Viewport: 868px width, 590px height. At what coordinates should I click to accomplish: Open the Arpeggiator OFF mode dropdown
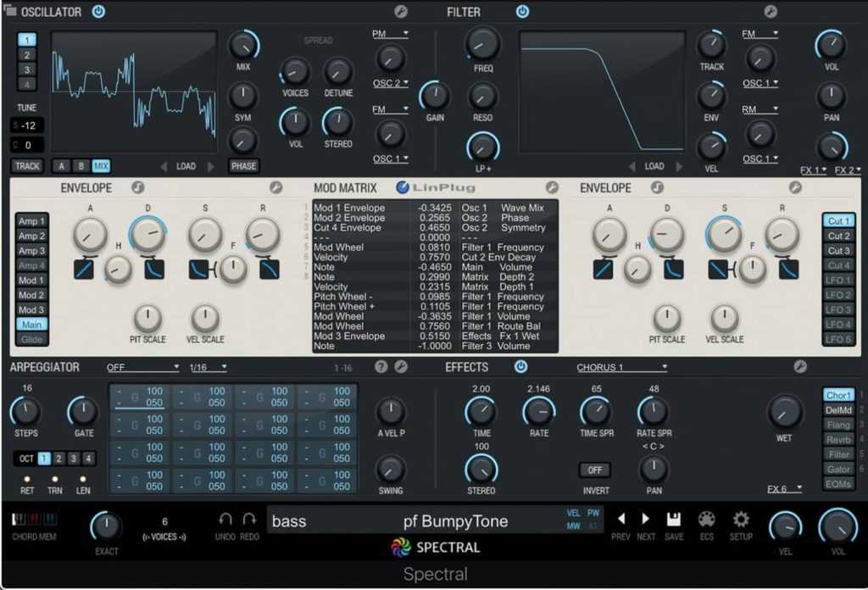pos(142,367)
